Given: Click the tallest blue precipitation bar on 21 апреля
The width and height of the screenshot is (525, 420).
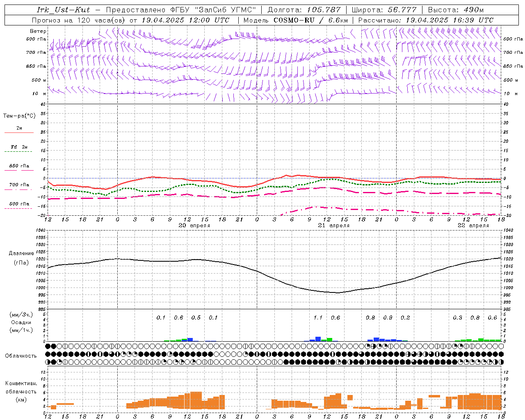Looking at the screenshot, I should coord(318,339).
